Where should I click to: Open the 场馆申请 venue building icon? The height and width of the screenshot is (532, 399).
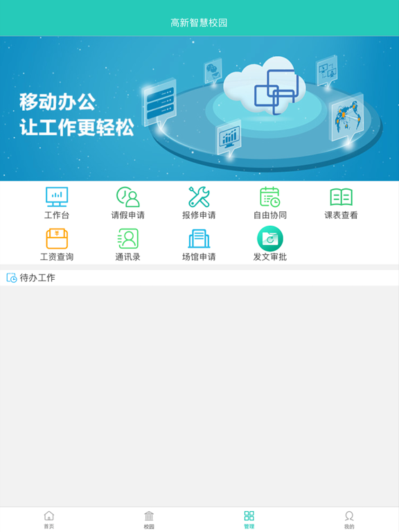tap(199, 239)
